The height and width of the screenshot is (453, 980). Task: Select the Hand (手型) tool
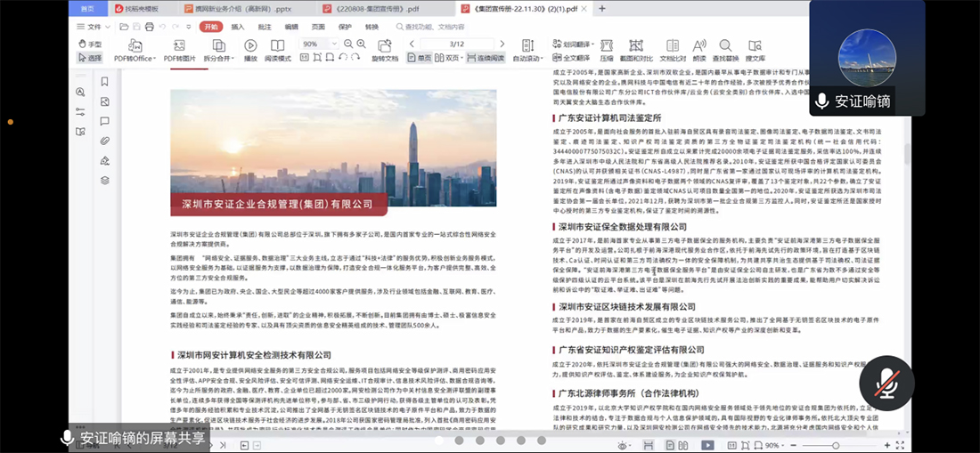pyautogui.click(x=90, y=44)
